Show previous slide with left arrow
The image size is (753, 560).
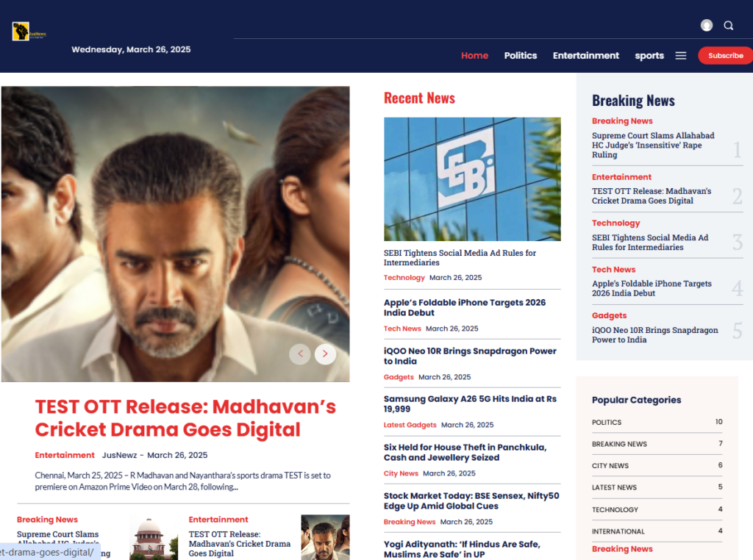point(300,354)
